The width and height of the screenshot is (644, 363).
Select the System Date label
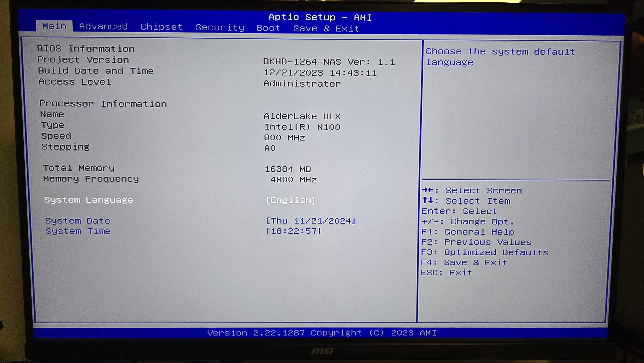tap(77, 221)
